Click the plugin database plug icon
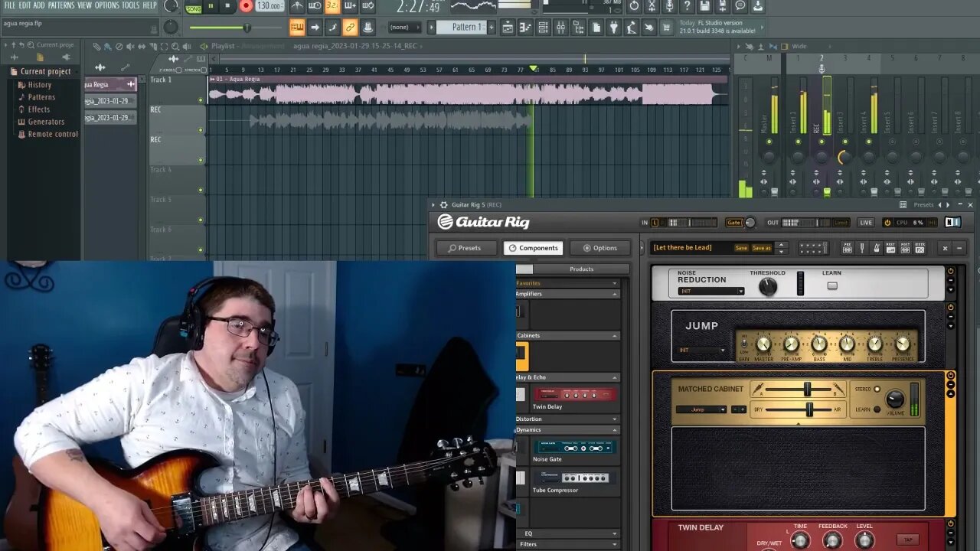The image size is (980, 551). (x=614, y=28)
